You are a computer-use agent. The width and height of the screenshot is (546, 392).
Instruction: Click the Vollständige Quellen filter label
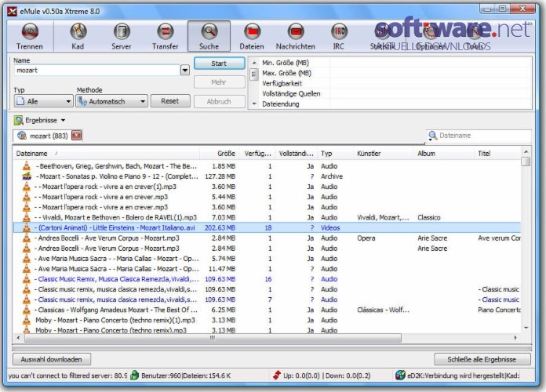[x=291, y=93]
